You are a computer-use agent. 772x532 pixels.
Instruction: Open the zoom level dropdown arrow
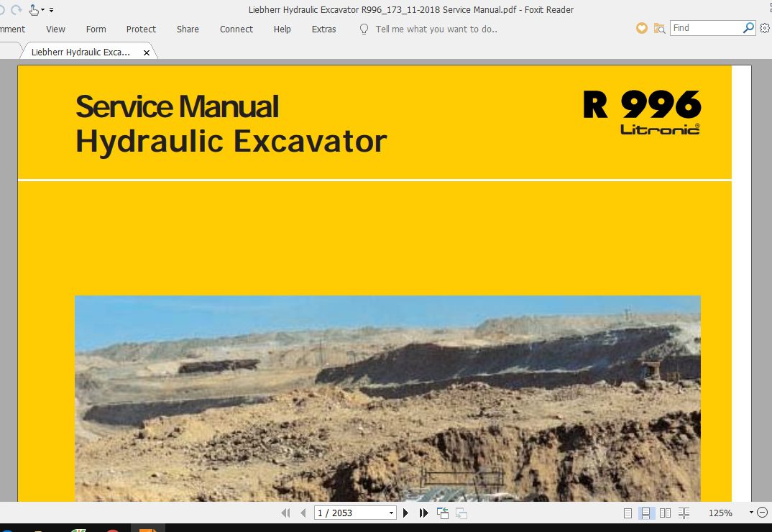point(751,513)
